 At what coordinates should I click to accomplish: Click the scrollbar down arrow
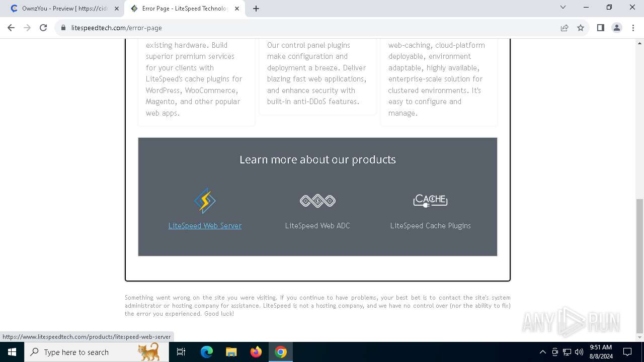(639, 337)
